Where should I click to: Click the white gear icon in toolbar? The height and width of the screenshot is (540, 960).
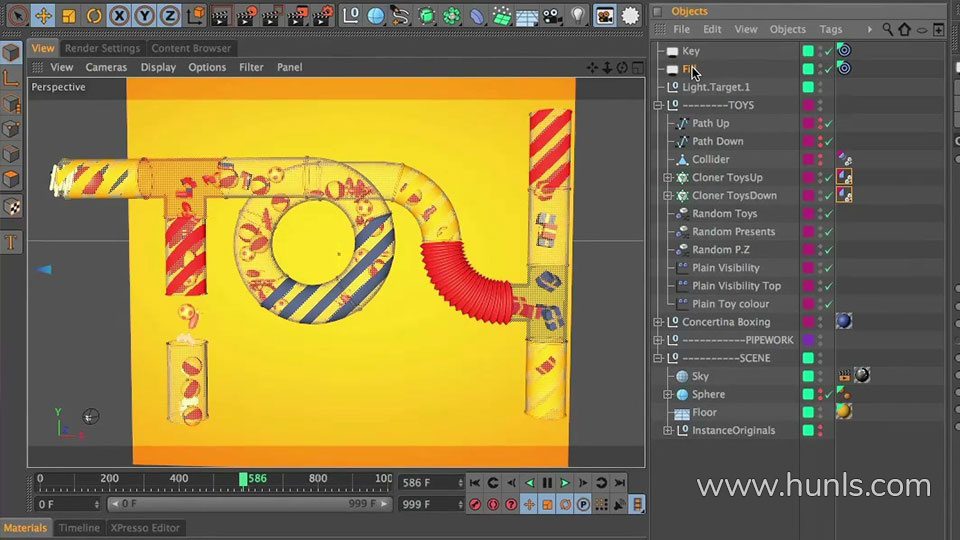[x=630, y=15]
